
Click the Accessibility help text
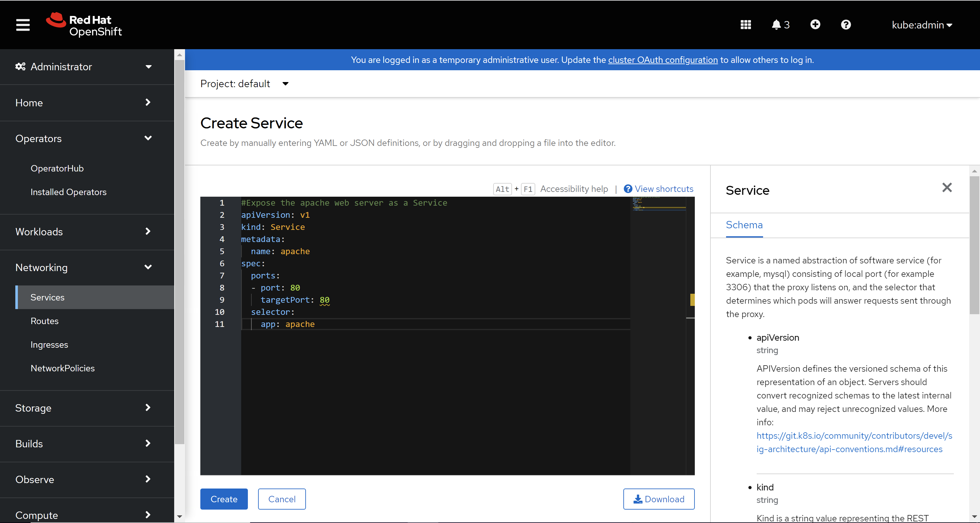pyautogui.click(x=574, y=189)
